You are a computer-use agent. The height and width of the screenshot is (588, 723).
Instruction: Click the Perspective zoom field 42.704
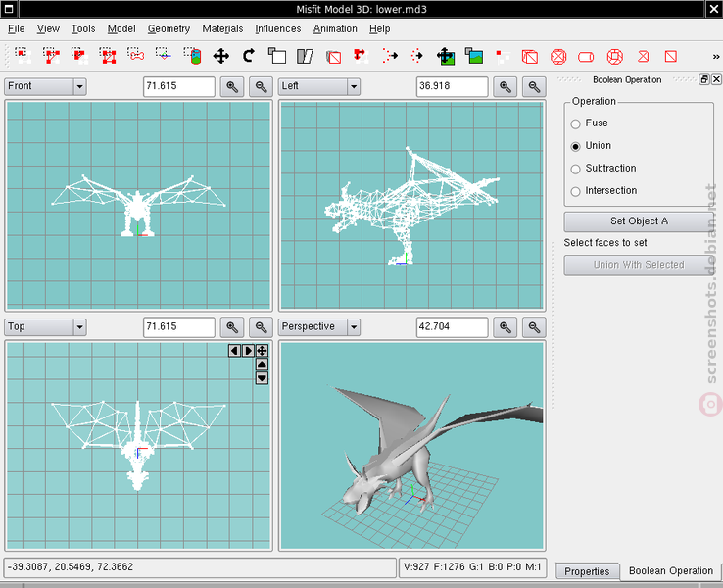[452, 327]
